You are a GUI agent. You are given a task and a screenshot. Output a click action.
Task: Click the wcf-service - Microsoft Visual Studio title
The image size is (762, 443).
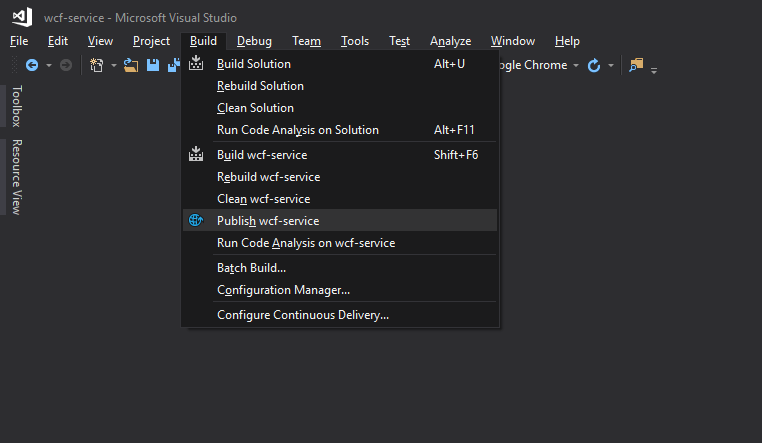click(x=140, y=18)
